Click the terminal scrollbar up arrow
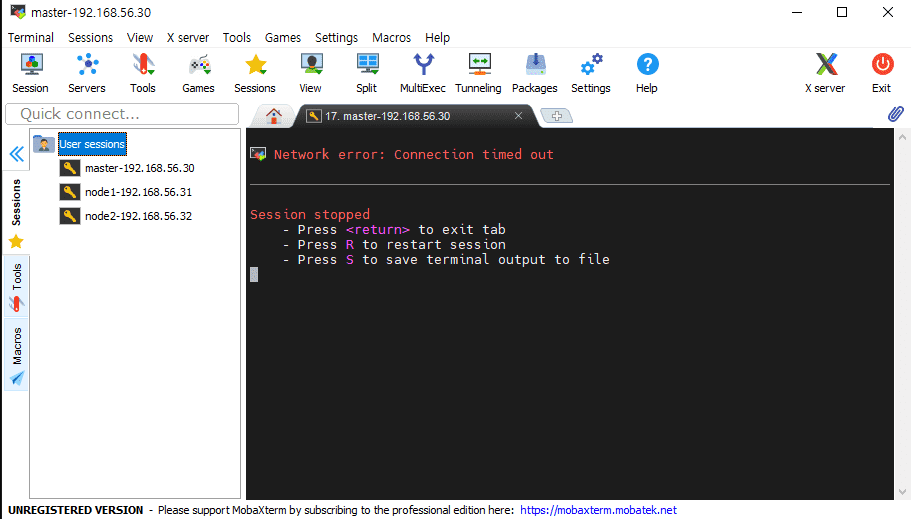This screenshot has width=911, height=519. tap(902, 137)
